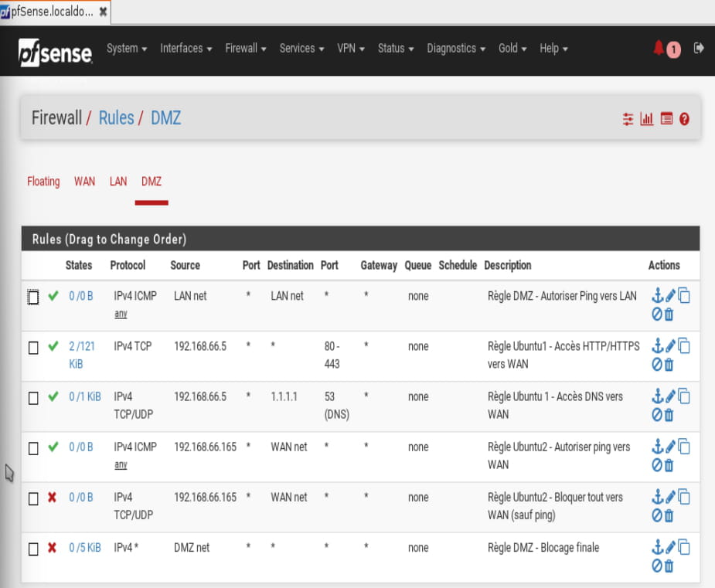Edit the Ubuntu1 HTTP/HTTPS rule pencil icon
The width and height of the screenshot is (715, 588).
(x=670, y=346)
